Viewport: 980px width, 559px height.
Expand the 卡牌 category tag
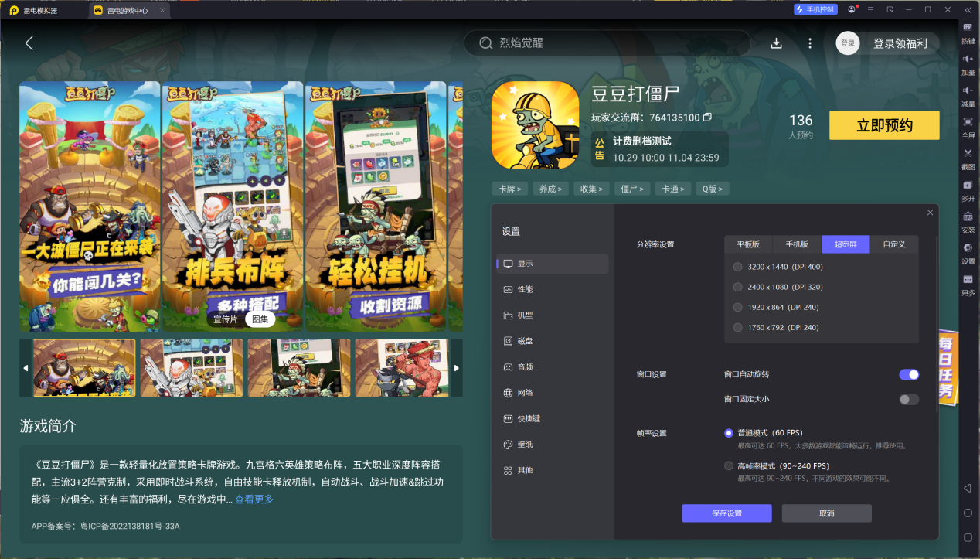[509, 189]
